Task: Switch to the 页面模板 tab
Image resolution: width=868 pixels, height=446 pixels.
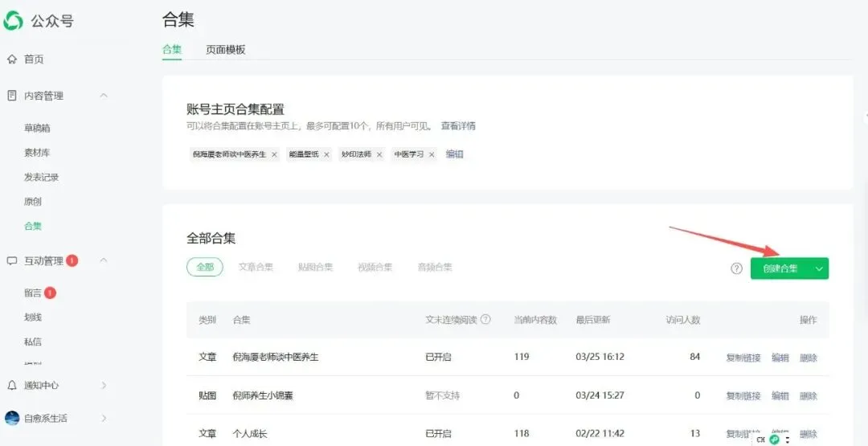Action: coord(226,49)
